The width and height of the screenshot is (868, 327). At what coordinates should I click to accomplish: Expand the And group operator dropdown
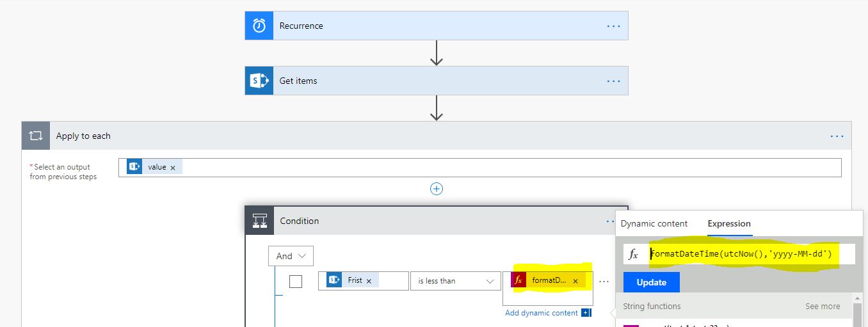[x=291, y=256]
